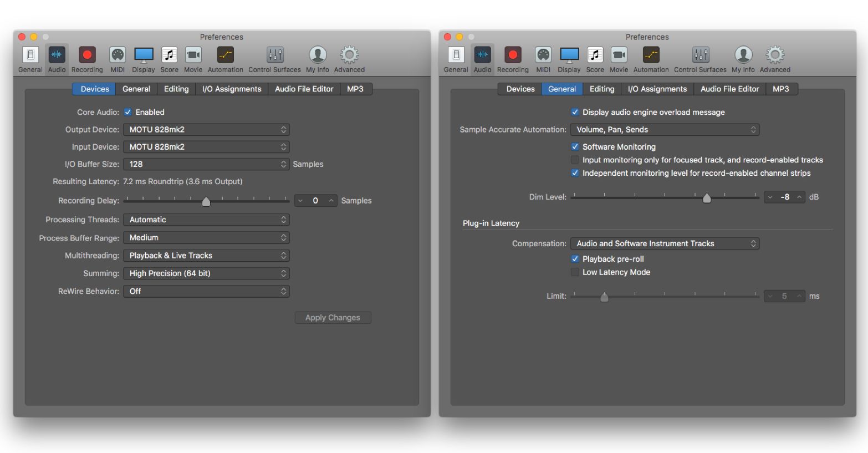Open Advanced gear icon in left window
This screenshot has width=868, height=453.
click(x=349, y=55)
